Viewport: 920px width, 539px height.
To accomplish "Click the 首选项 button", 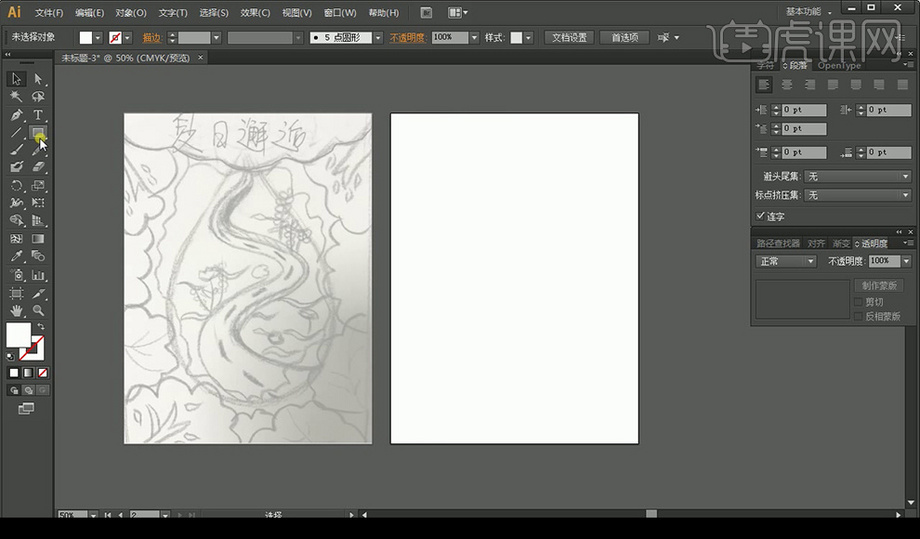I will 625,37.
